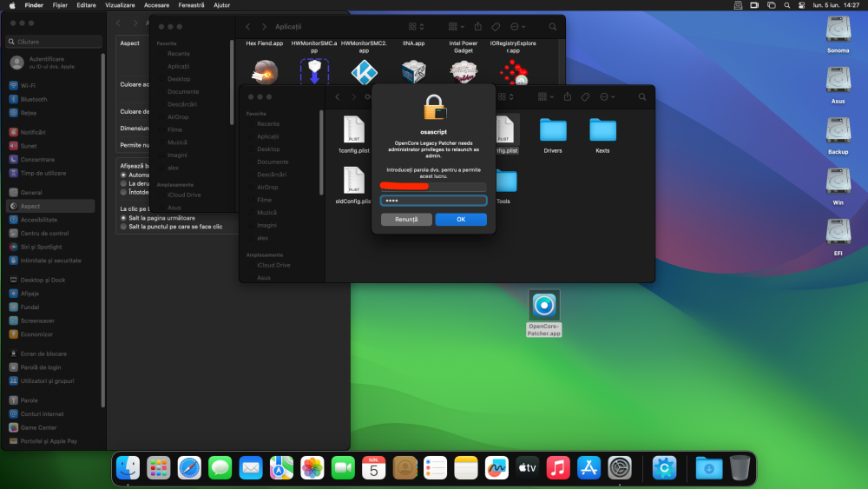This screenshot has height=489, width=868.
Task: Open group-by dropdown in Aplicații window
Action: click(x=457, y=27)
